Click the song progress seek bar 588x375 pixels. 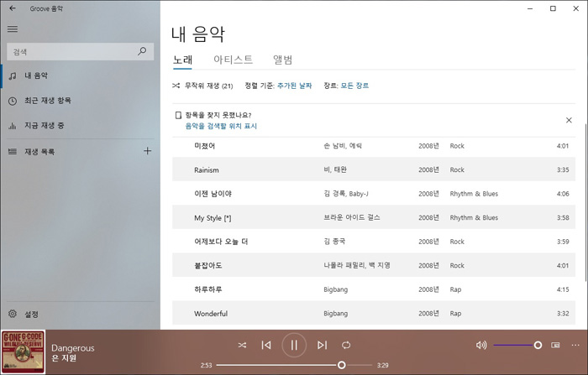pos(294,365)
